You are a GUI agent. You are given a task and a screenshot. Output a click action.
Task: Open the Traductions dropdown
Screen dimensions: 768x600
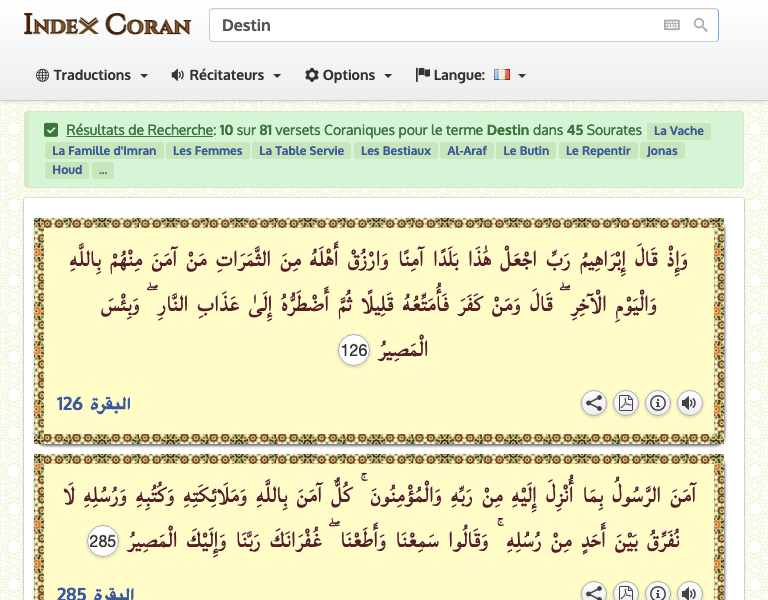point(92,75)
